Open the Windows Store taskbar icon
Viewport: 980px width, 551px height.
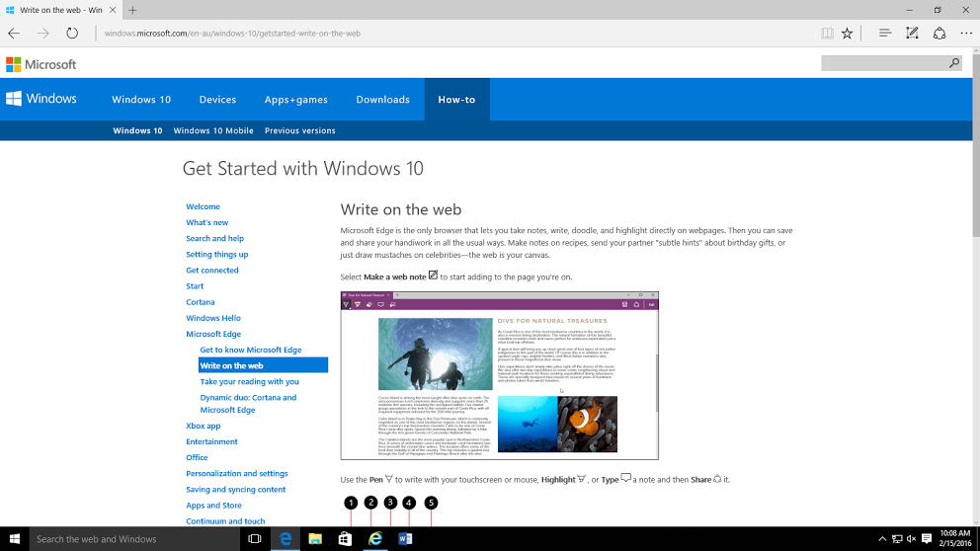pyautogui.click(x=345, y=539)
